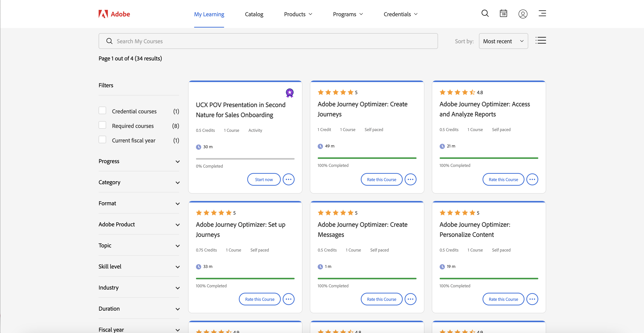The width and height of the screenshot is (644, 333).
Task: Open more options on Personalize Content card
Action: pos(532,299)
